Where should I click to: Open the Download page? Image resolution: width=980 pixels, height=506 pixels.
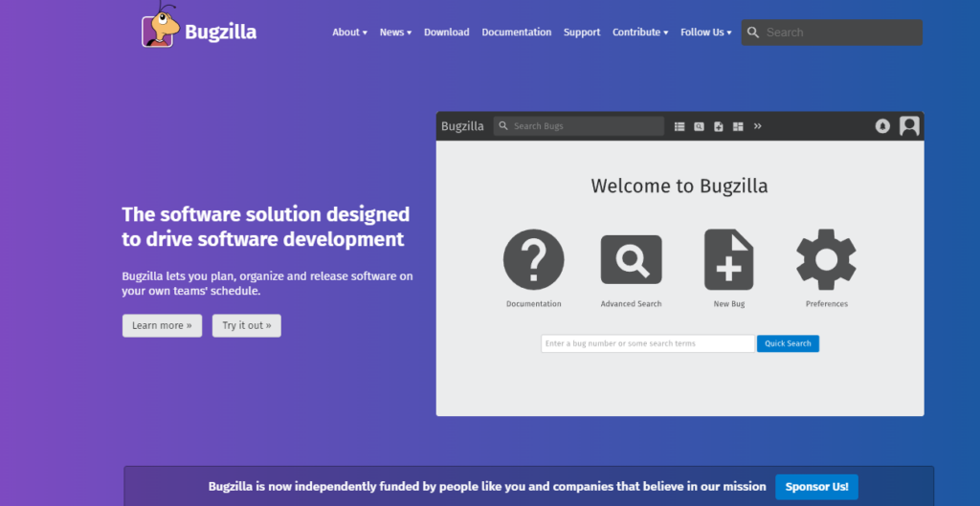click(x=446, y=33)
